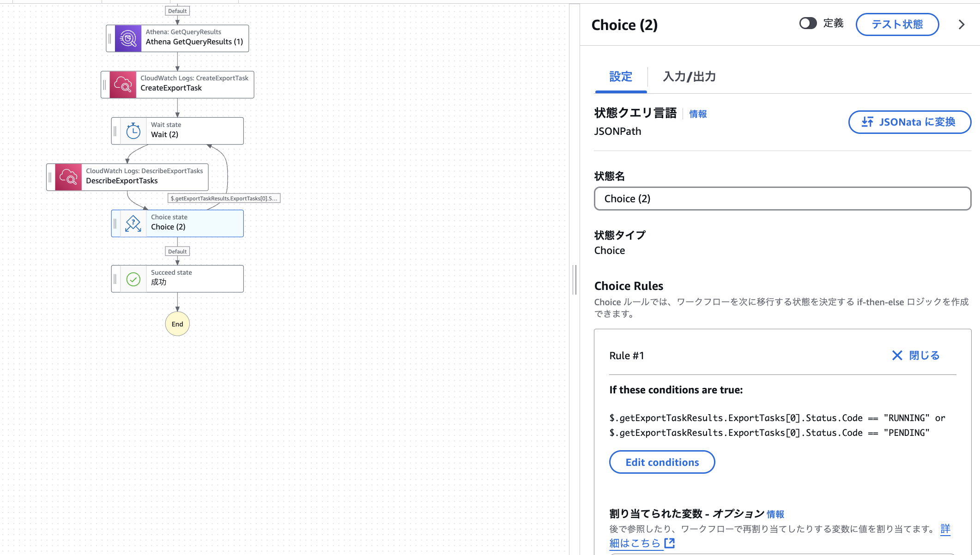The height and width of the screenshot is (555, 980).
Task: Collapse the inspector panel with right chevron
Action: (x=962, y=24)
